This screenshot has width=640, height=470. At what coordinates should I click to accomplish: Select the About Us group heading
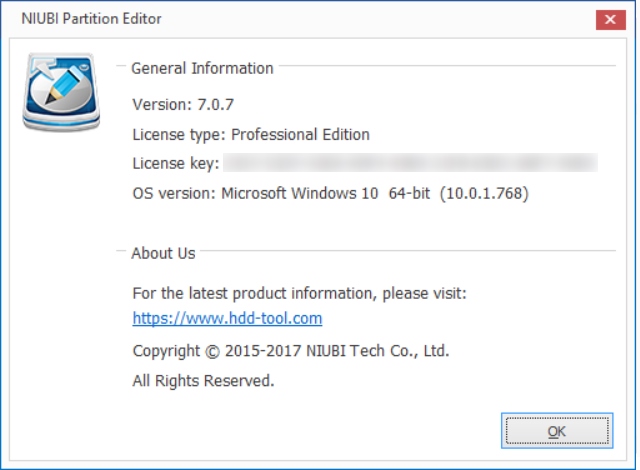coord(163,253)
